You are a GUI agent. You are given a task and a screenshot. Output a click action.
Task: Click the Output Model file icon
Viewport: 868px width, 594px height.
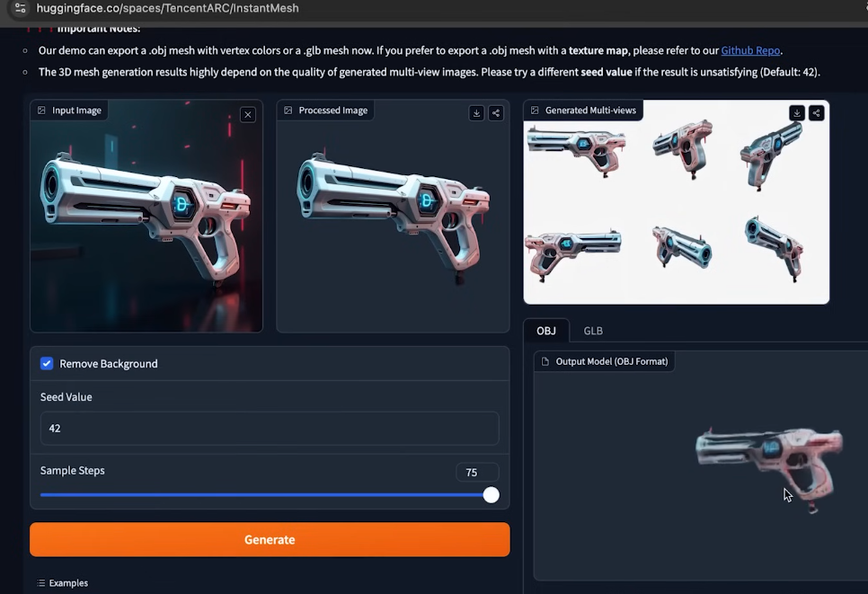coord(545,361)
